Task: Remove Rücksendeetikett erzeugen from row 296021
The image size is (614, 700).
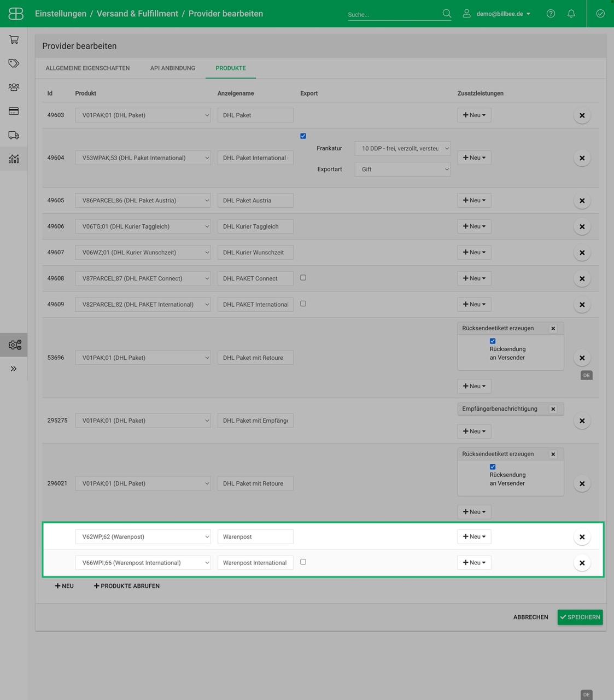Action: (x=553, y=454)
